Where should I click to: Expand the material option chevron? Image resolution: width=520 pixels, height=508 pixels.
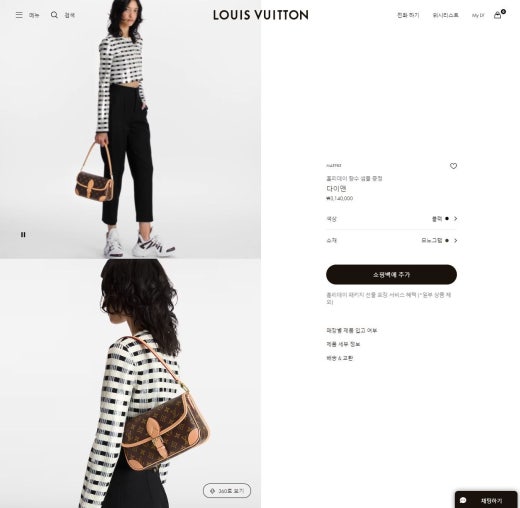455,240
